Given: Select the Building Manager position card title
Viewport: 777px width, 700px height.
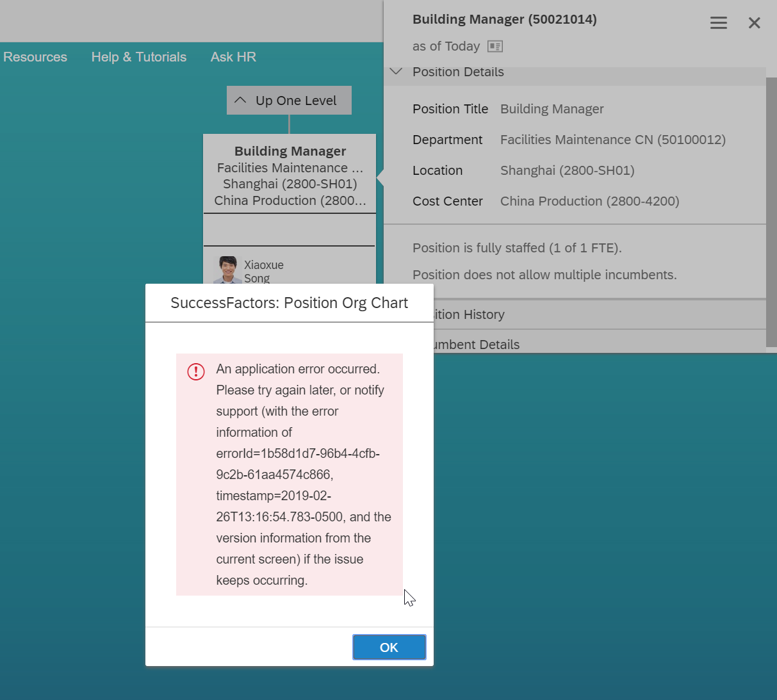Looking at the screenshot, I should (290, 151).
